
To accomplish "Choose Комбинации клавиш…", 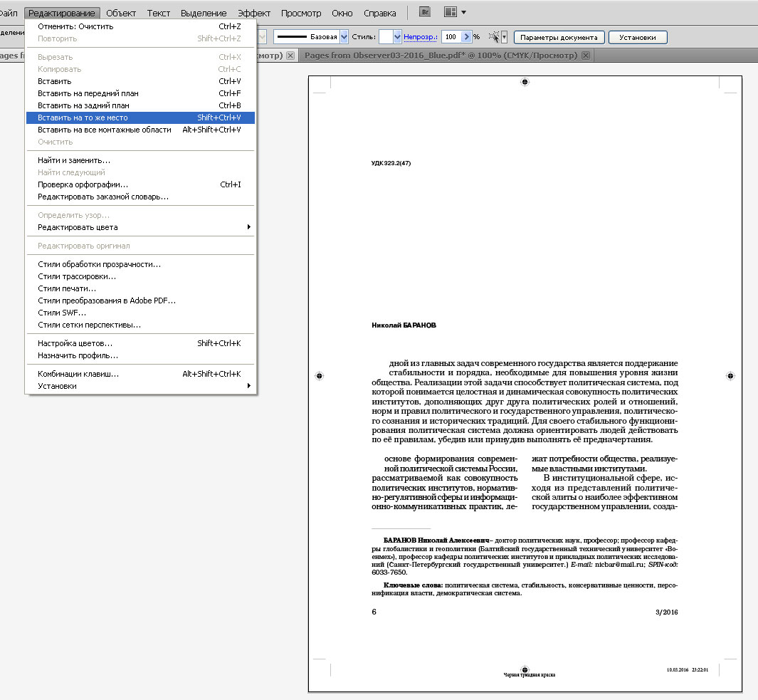I will [x=140, y=374].
